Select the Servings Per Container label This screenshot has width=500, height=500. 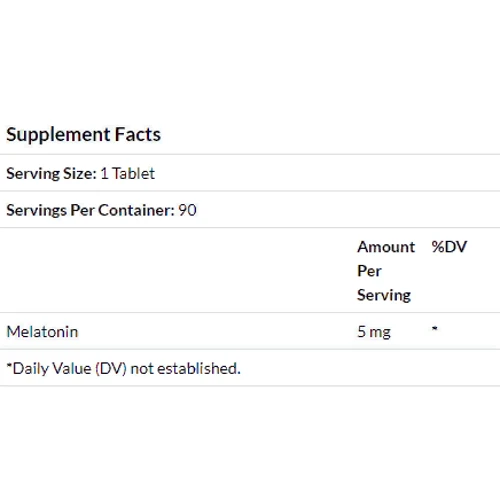coord(90,211)
